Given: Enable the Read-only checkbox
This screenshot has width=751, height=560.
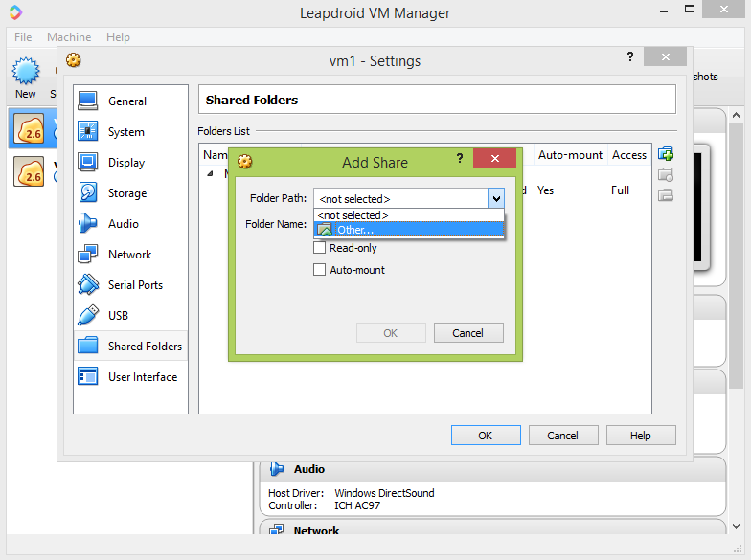Looking at the screenshot, I should (x=320, y=247).
